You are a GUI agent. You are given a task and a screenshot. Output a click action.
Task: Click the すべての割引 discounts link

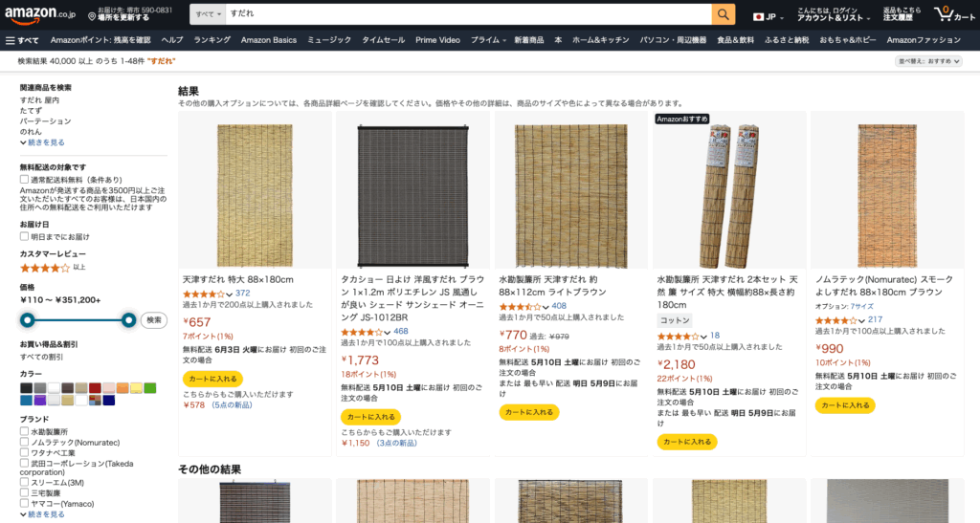pyautogui.click(x=41, y=357)
